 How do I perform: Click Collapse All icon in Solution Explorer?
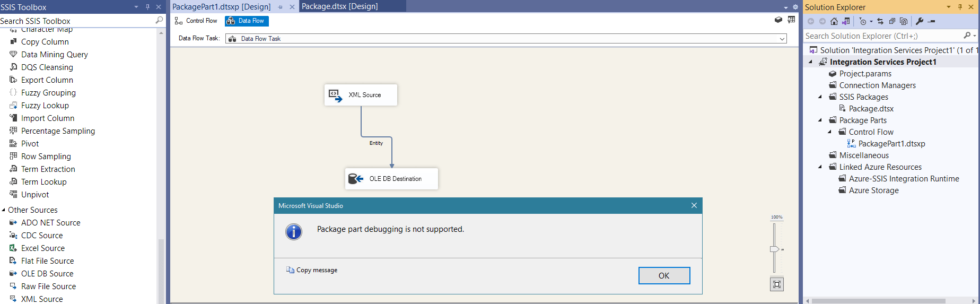(x=892, y=21)
